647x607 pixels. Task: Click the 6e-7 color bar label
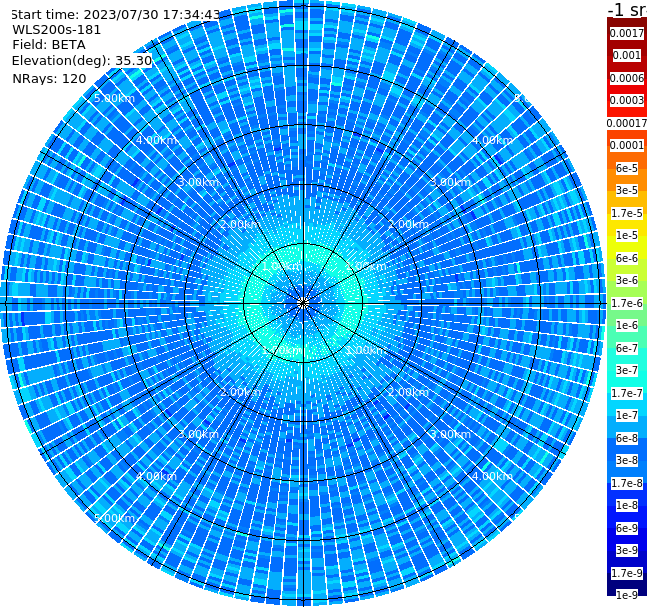point(627,348)
